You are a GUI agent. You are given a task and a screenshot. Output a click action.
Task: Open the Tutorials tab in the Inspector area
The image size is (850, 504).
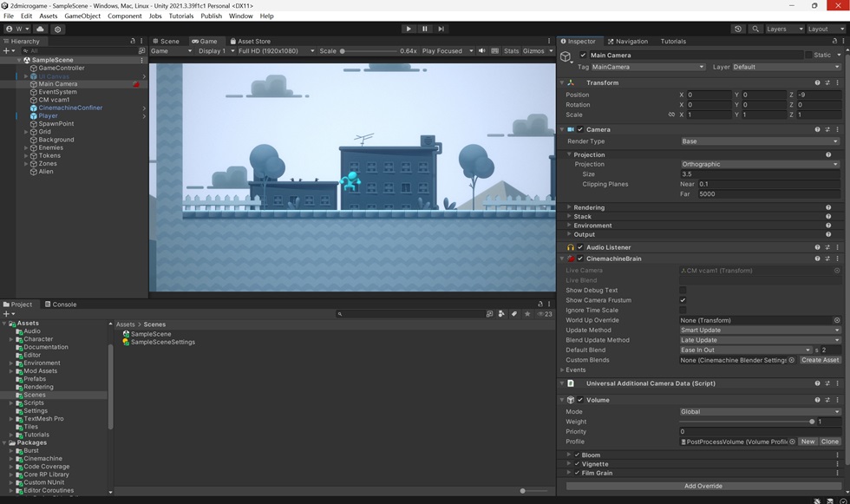point(673,41)
